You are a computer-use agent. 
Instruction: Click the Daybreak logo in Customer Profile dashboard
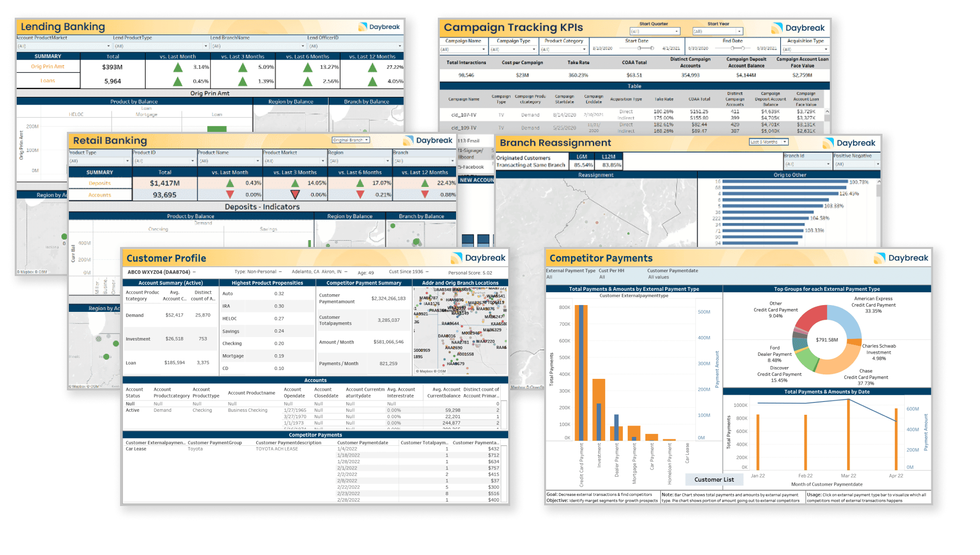coord(479,258)
